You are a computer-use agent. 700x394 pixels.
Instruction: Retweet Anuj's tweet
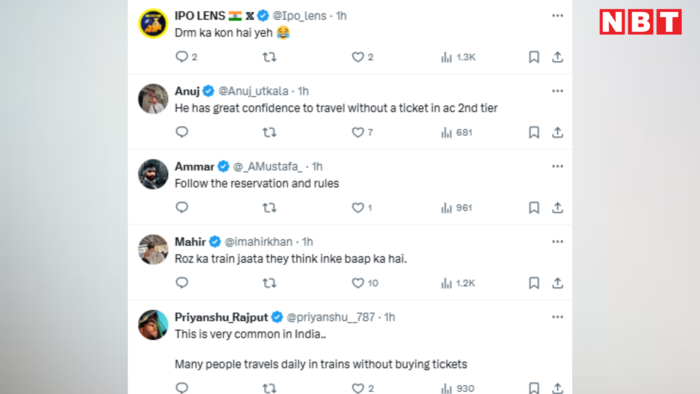pyautogui.click(x=269, y=132)
